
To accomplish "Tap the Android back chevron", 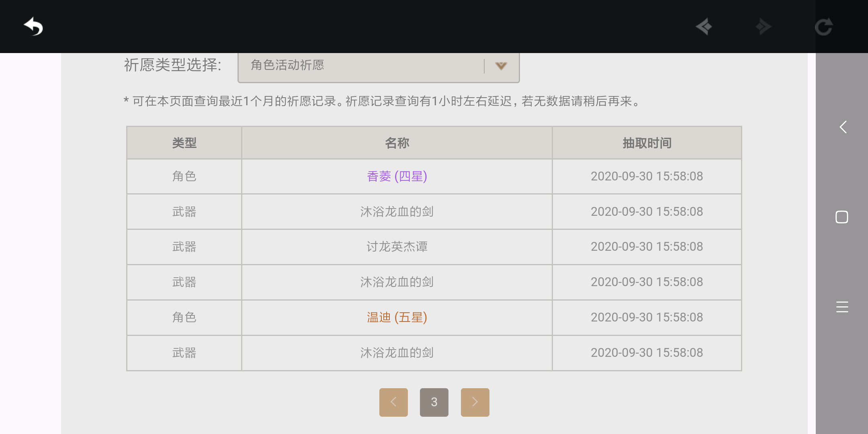I will (843, 127).
